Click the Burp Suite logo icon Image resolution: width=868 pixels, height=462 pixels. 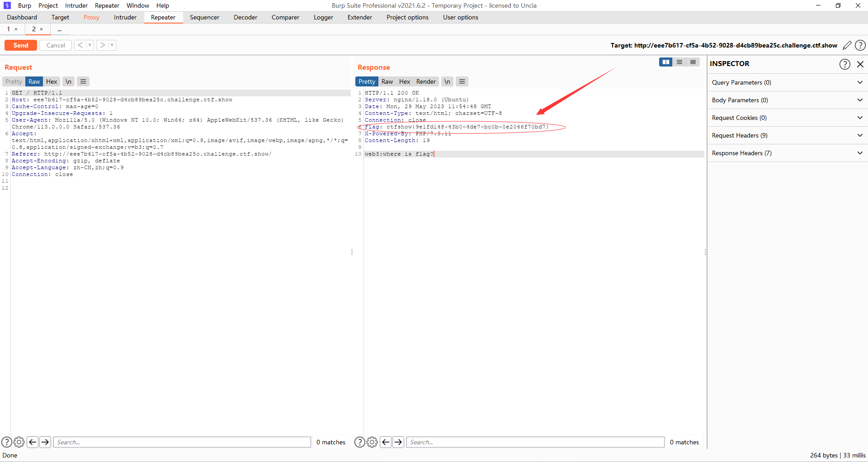point(7,5)
